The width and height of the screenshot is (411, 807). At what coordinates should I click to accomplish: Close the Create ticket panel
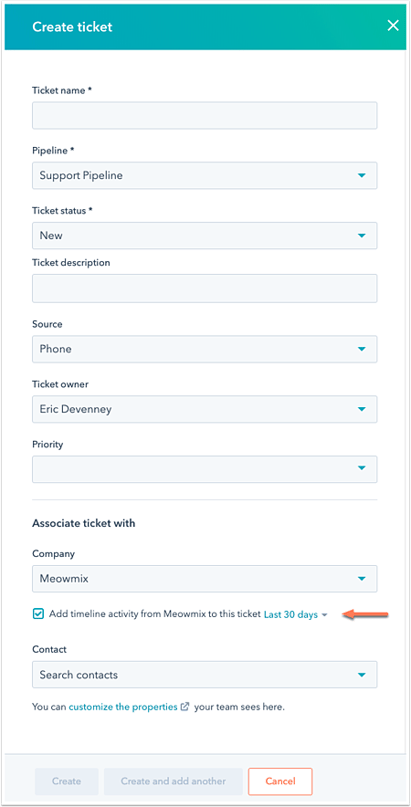[393, 26]
